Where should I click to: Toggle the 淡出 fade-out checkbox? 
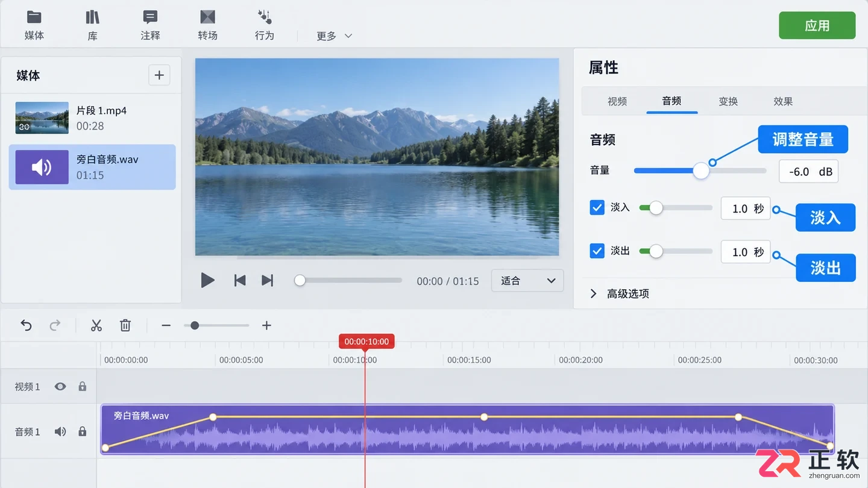point(597,251)
